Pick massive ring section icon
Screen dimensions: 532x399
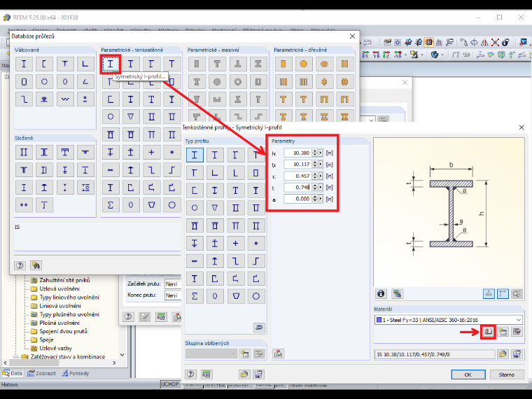click(238, 81)
